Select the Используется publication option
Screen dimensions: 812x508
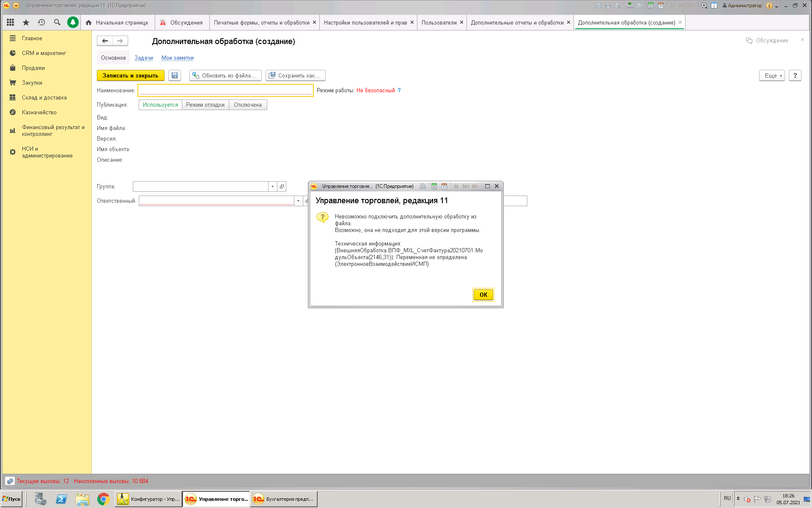click(x=160, y=105)
